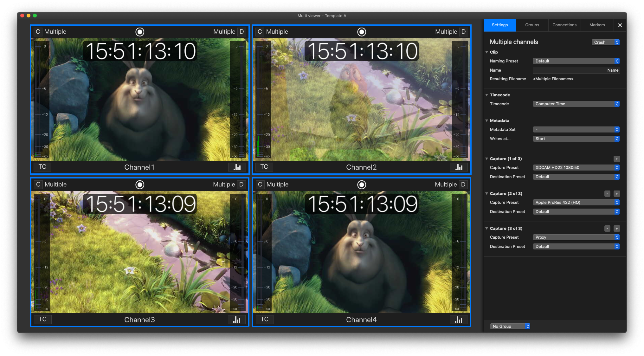
Task: Switch to the Settings tab
Action: pyautogui.click(x=500, y=25)
